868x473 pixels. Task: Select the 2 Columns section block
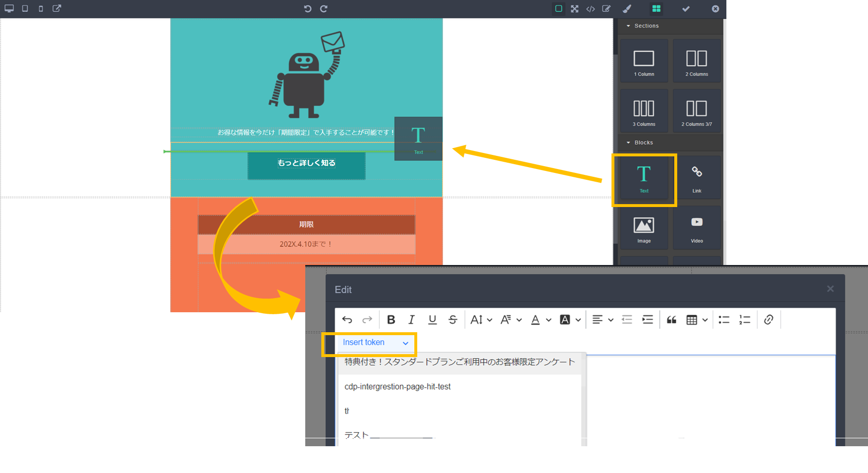697,61
